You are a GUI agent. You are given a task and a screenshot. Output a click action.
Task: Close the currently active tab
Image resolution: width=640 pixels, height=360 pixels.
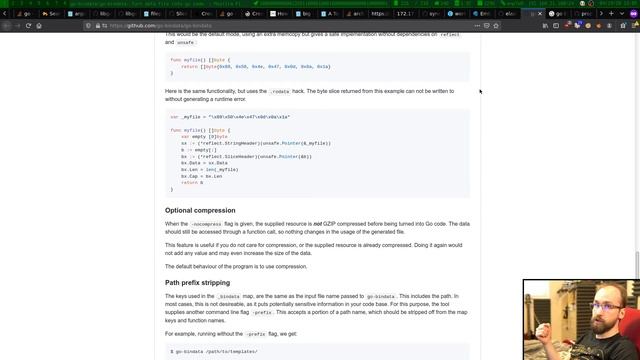click(x=540, y=13)
